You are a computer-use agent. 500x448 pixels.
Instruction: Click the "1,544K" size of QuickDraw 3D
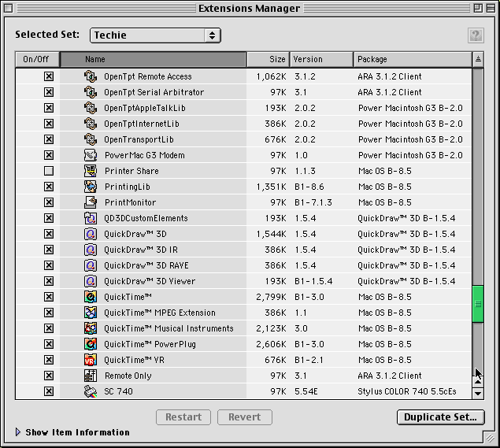(x=271, y=234)
